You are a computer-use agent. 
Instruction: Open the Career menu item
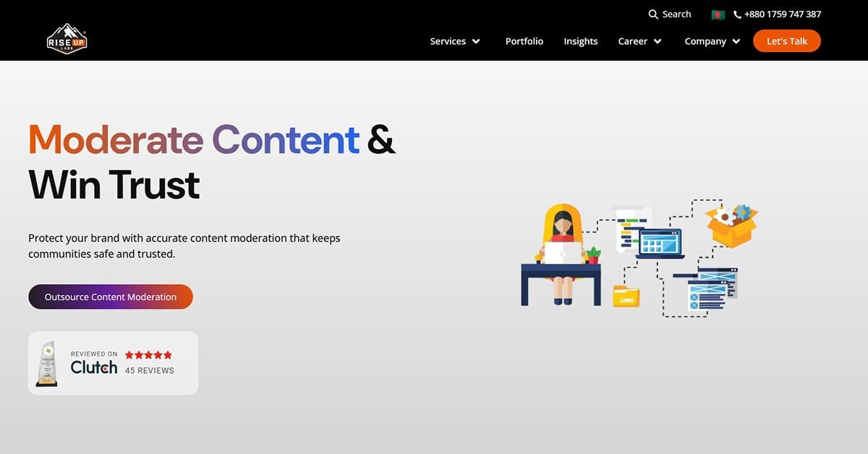(633, 41)
